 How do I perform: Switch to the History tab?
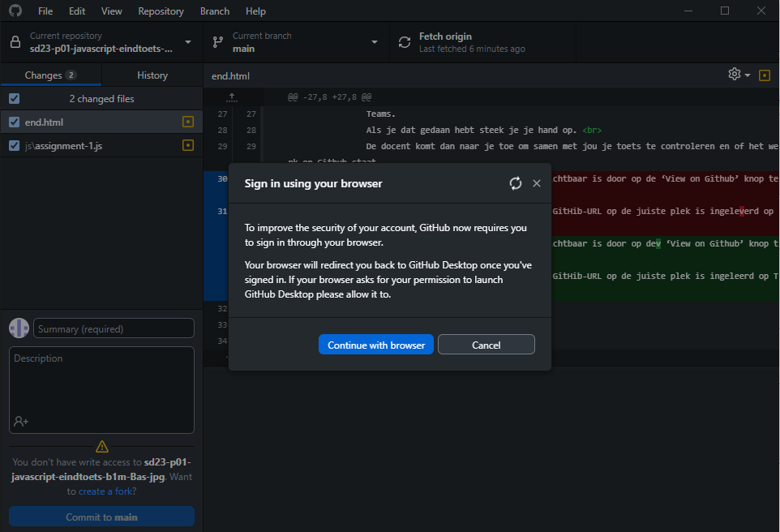[x=152, y=75]
